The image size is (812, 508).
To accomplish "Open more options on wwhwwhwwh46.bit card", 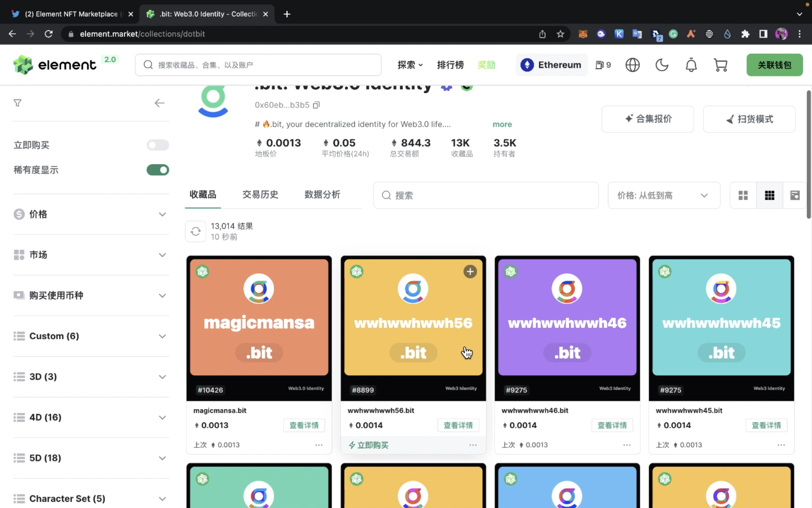I will coord(627,445).
